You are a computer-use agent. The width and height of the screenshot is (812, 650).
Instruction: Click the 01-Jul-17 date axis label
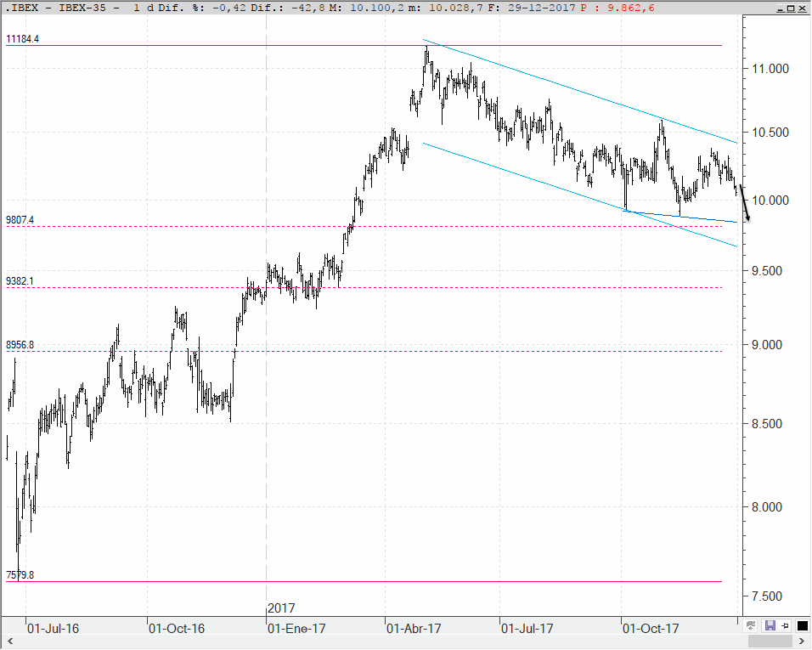pos(527,629)
